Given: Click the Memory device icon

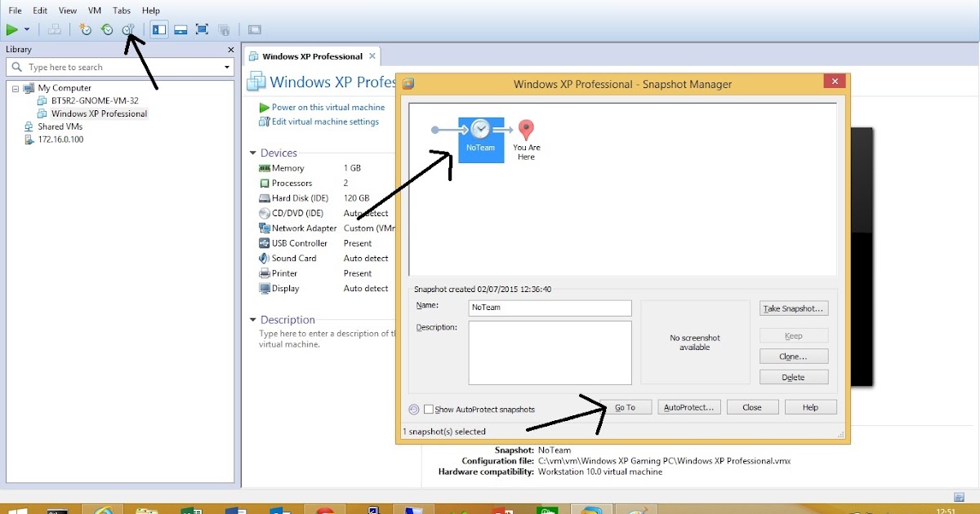Looking at the screenshot, I should 265,168.
